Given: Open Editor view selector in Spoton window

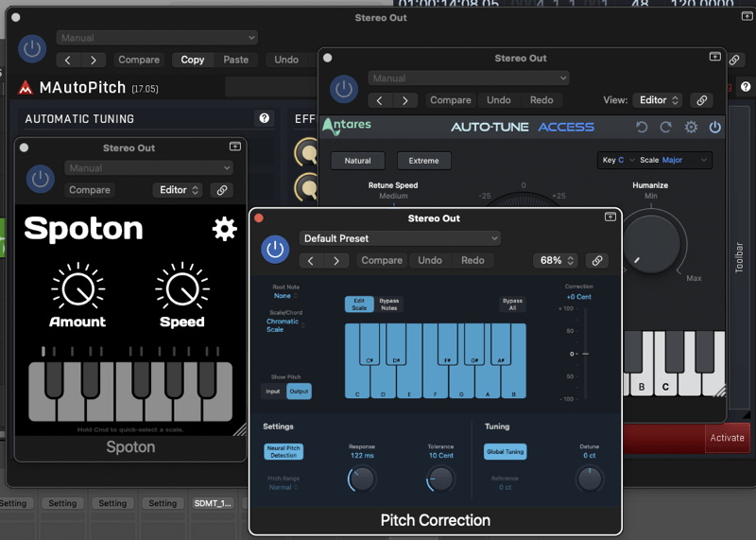Looking at the screenshot, I should (178, 190).
